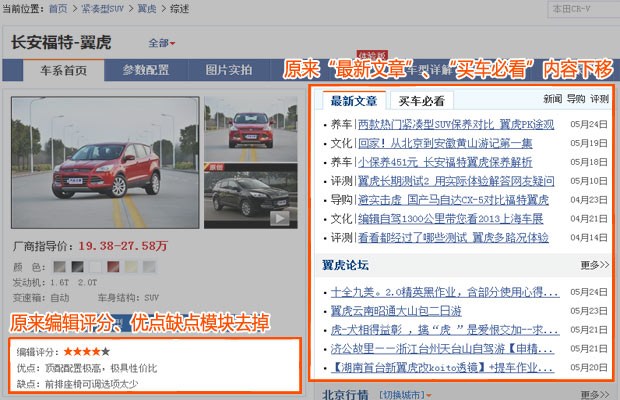Open article 编辑自驾1300公里带您看2013上海车展
This screenshot has width=620, height=400.
coord(451,219)
